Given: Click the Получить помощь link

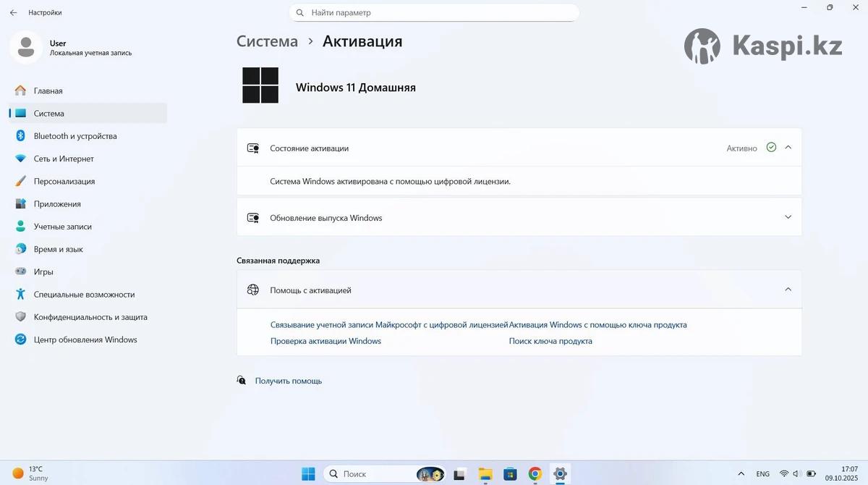Looking at the screenshot, I should point(288,381).
